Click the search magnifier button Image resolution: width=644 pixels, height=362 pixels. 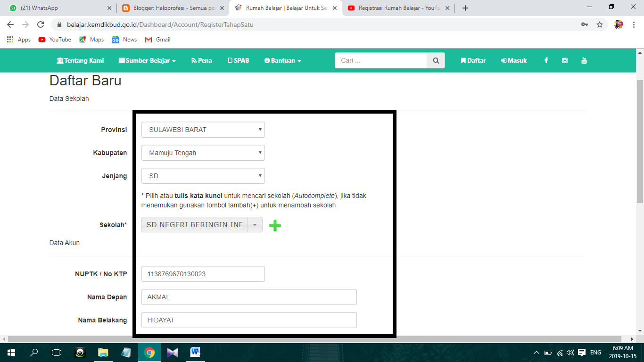[x=435, y=60]
